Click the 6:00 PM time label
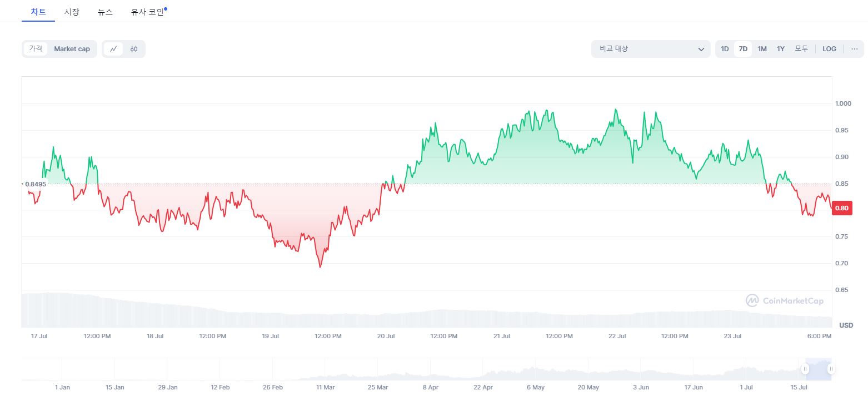 (x=819, y=336)
